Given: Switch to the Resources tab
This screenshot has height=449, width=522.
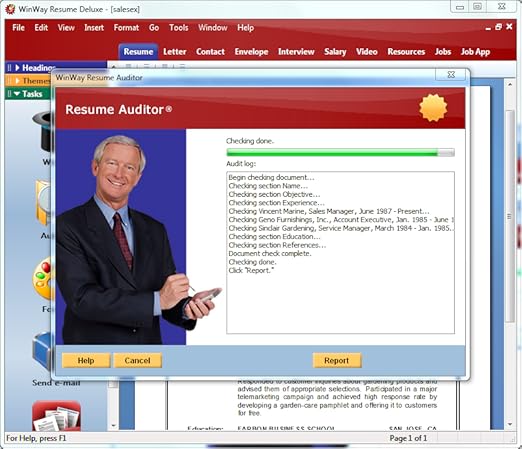Looking at the screenshot, I should [406, 52].
